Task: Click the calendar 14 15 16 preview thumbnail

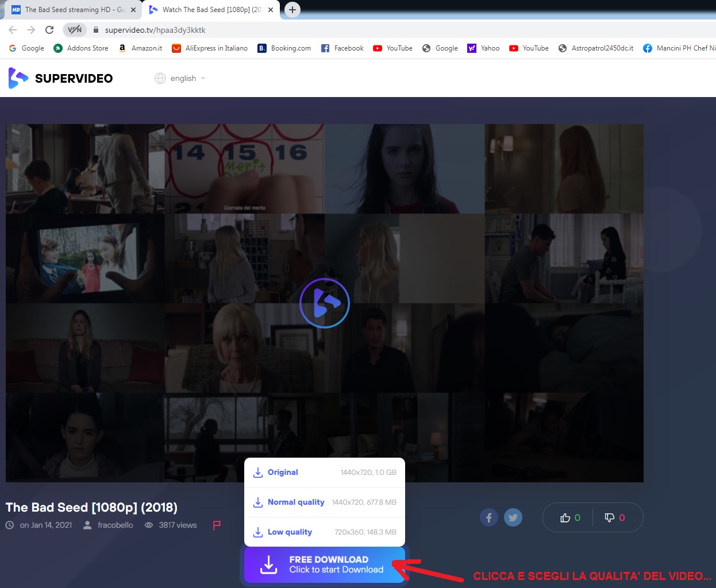Action: click(244, 169)
